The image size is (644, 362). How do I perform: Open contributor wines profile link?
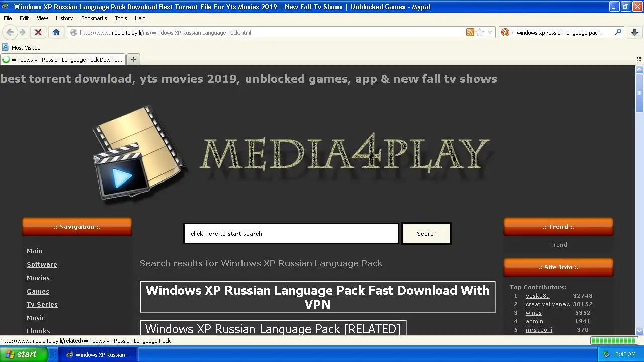coord(534,313)
